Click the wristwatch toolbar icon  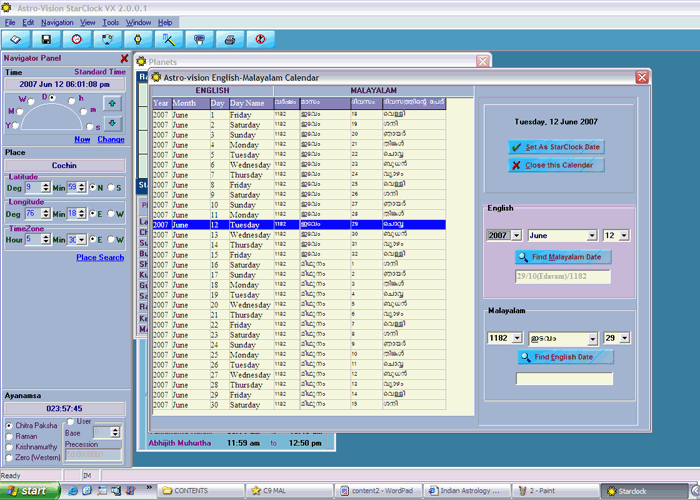[x=138, y=40]
